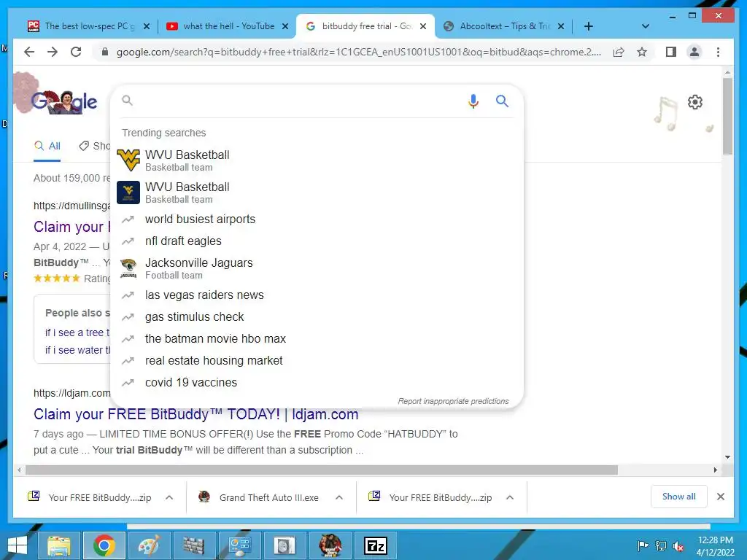The width and height of the screenshot is (747, 560).
Task: Expand options for last BitBuddy zip download
Action: (x=510, y=497)
